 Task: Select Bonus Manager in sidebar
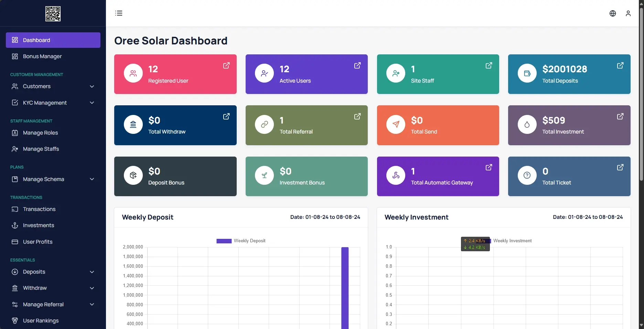point(42,56)
